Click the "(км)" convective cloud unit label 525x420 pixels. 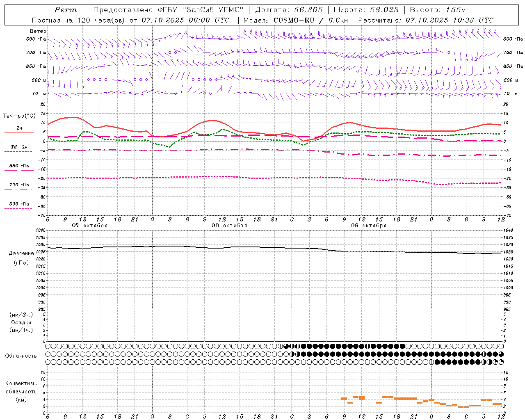pyautogui.click(x=21, y=399)
